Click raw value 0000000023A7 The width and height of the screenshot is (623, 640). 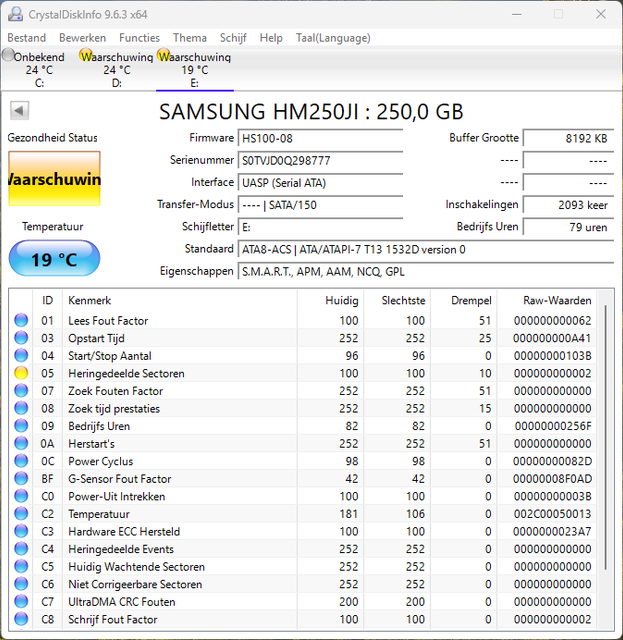click(552, 531)
